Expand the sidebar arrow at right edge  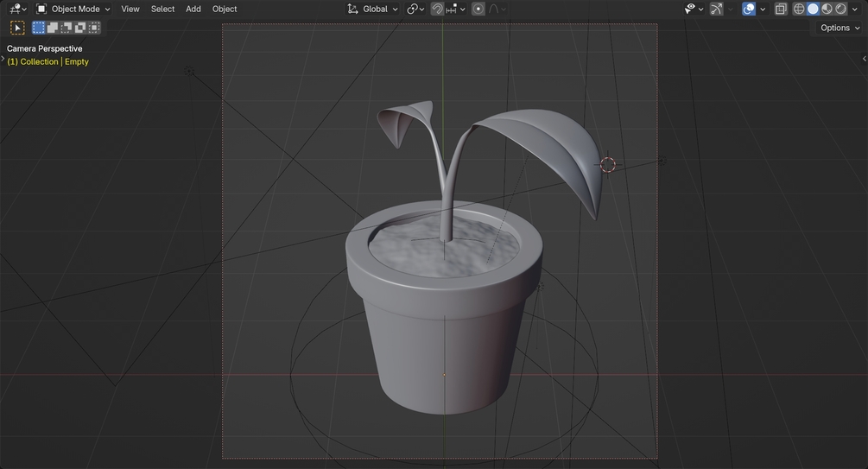[865, 59]
